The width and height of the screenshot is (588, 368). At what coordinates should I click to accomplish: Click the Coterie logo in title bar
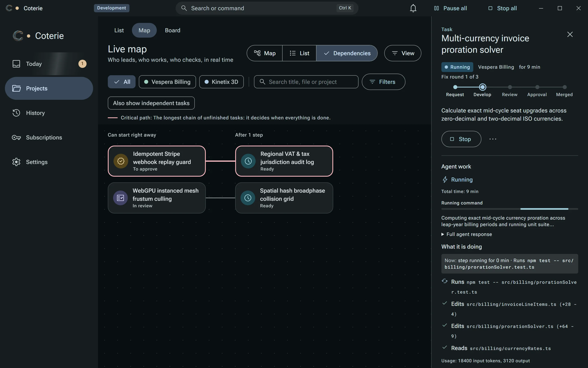click(9, 8)
